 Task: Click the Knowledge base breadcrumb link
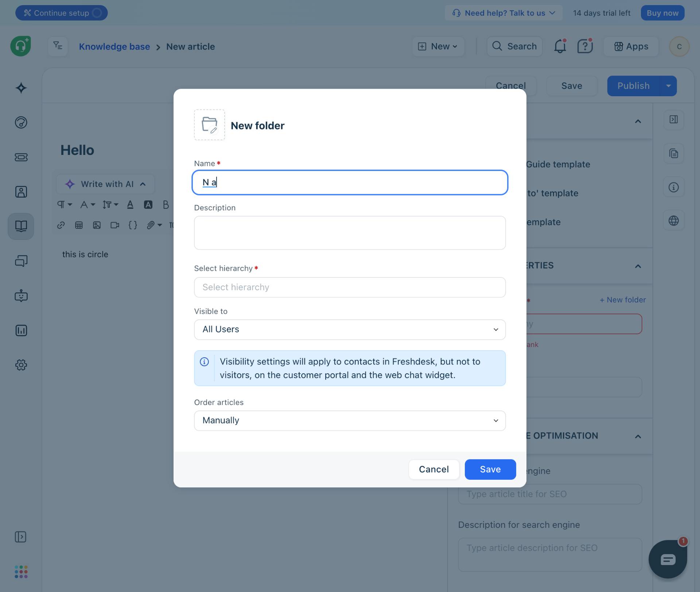tap(114, 47)
